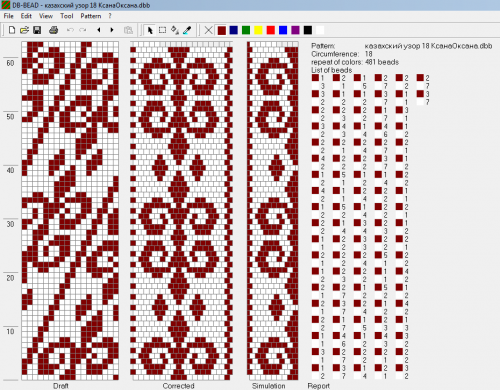Select the purple color swatch
Viewport: 500px width, 390px height.
pyautogui.click(x=295, y=30)
